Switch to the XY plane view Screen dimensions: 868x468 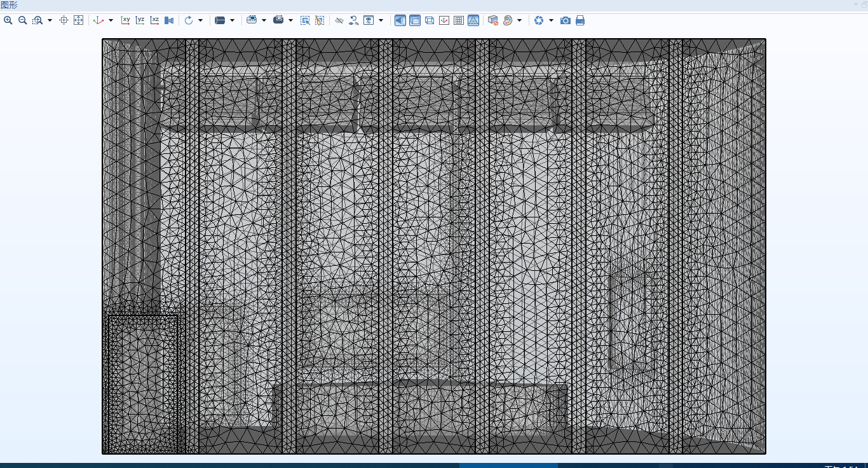click(x=126, y=20)
